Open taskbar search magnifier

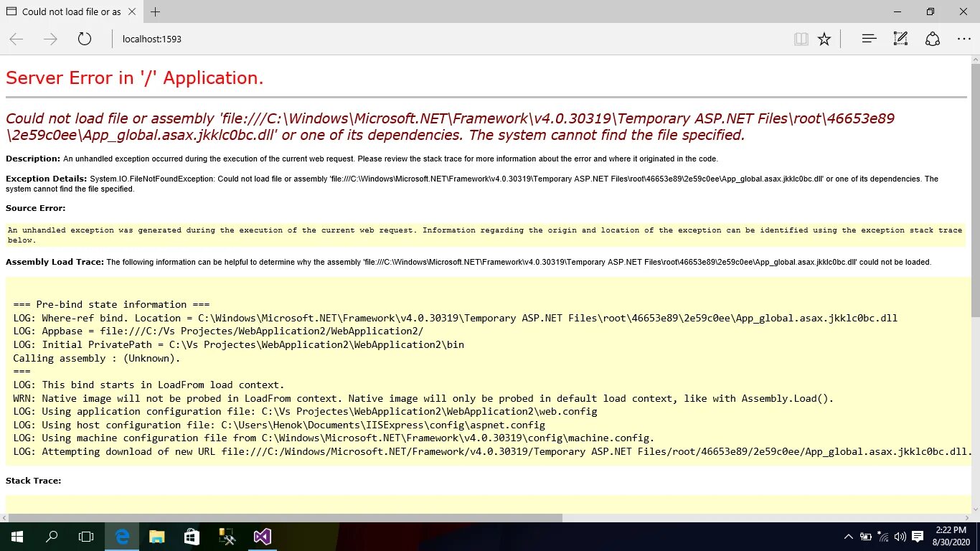click(52, 537)
